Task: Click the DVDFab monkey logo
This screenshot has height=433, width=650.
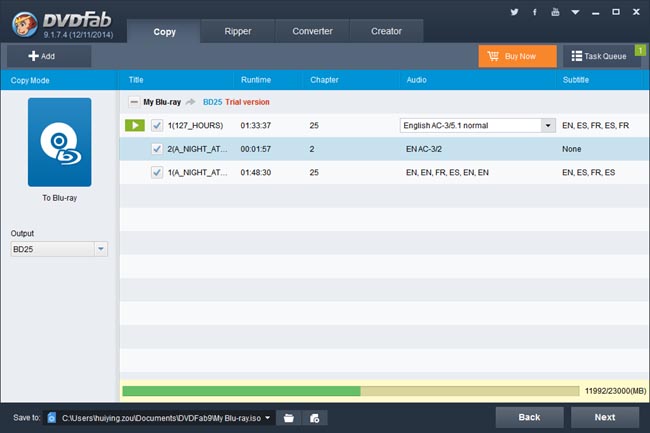Action: click(x=24, y=24)
